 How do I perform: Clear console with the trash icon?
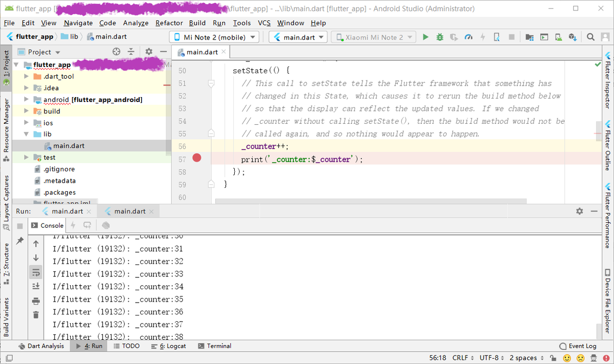36,314
